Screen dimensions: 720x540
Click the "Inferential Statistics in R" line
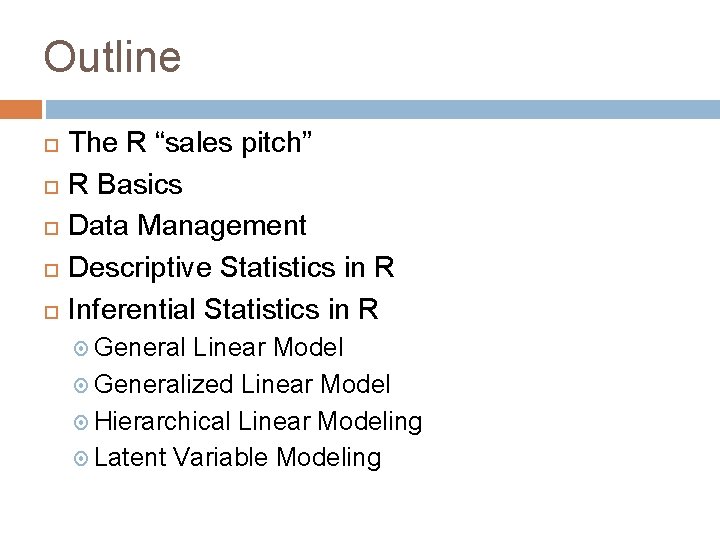coord(224,311)
